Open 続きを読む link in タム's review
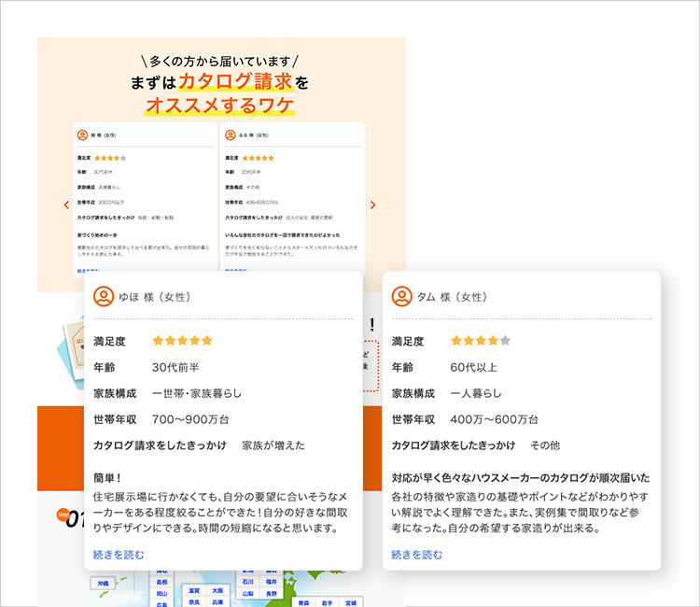The width and height of the screenshot is (700, 607). coord(417,555)
